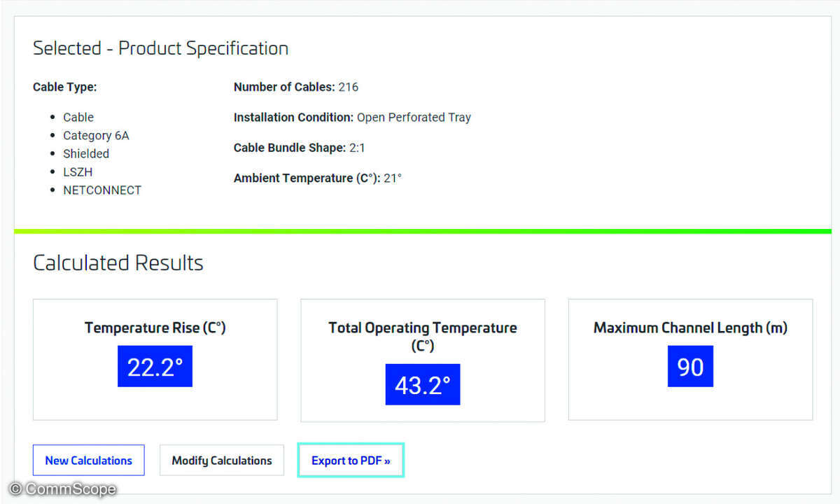Click the Category 6A list item
The height and width of the screenshot is (504, 840).
click(96, 136)
